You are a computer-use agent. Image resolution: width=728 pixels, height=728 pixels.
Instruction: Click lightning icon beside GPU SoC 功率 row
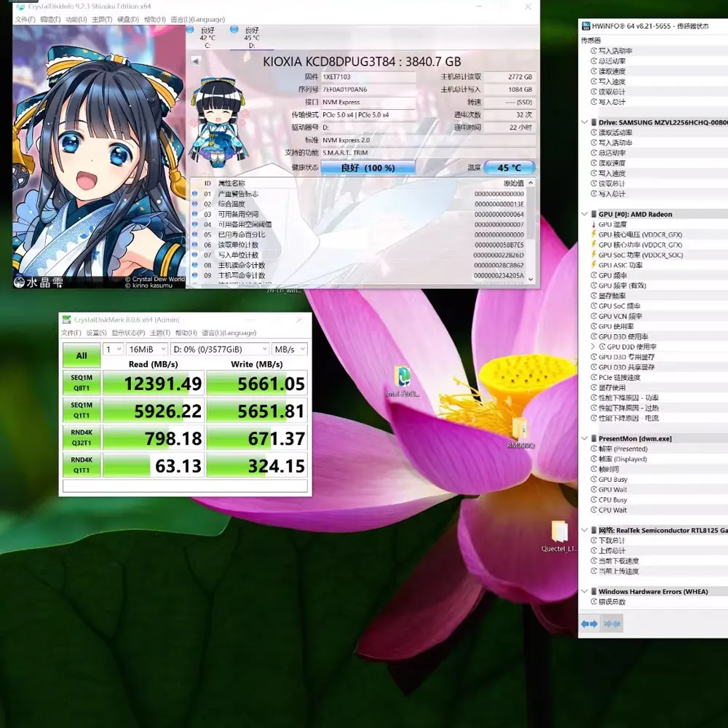593,254
